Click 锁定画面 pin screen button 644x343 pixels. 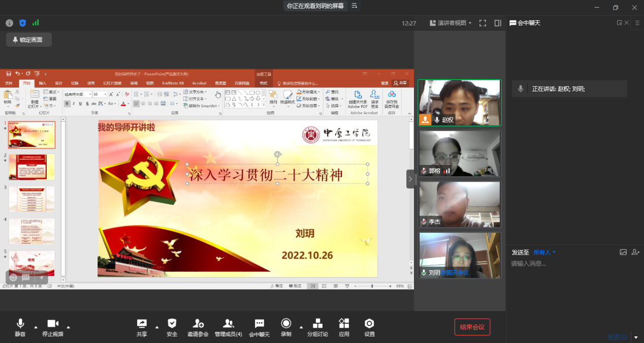(x=28, y=40)
